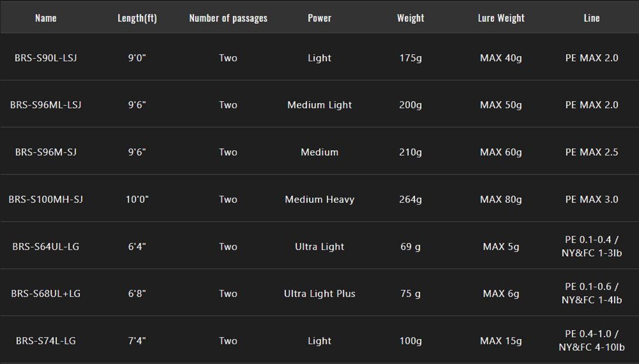Select the Lure Weight column header
This screenshot has width=639, height=364.
[x=501, y=18]
